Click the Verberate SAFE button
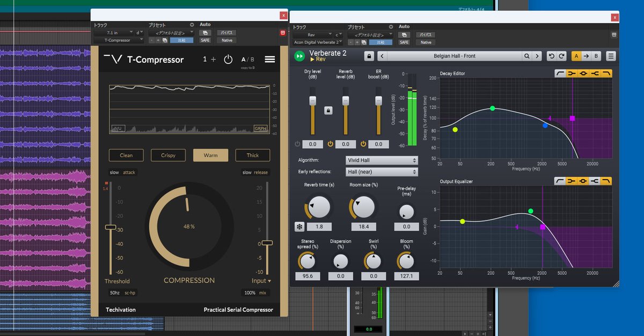Screen dimensions: 644x336 click(404, 42)
